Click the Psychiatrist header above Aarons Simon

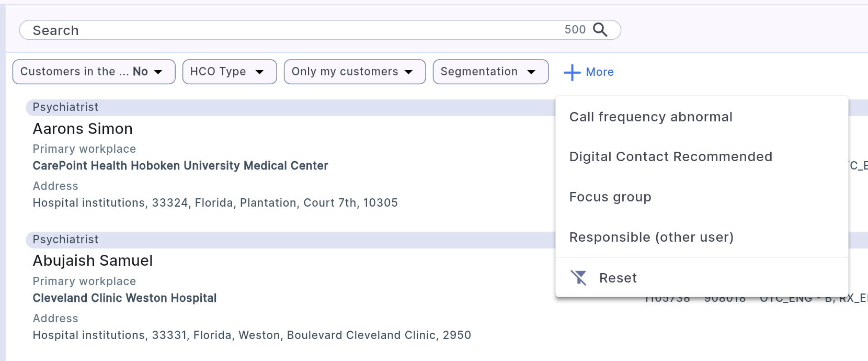coord(65,107)
